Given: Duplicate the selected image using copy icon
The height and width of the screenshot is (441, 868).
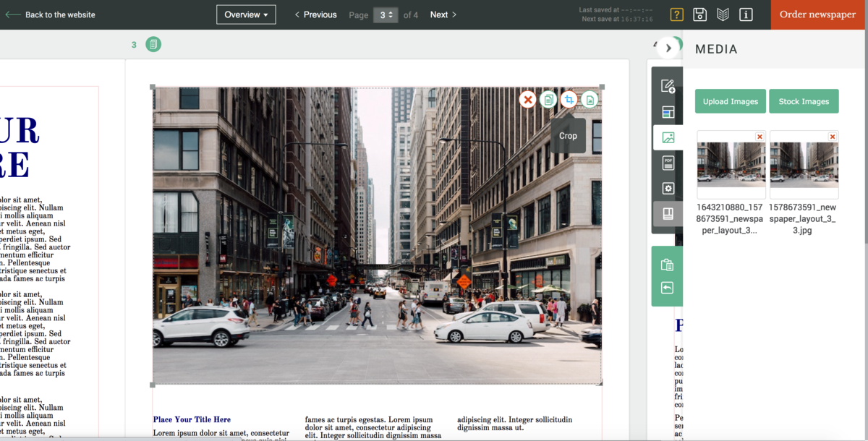Looking at the screenshot, I should click(x=548, y=100).
